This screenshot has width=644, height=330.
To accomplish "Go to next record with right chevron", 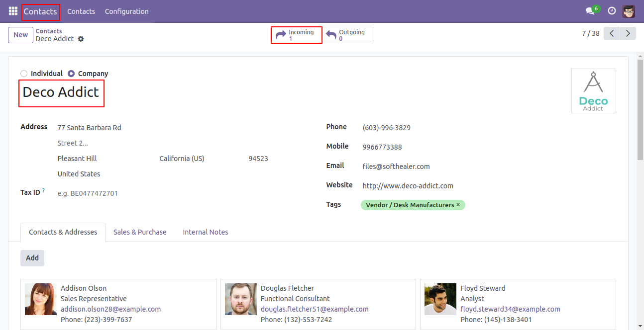I will click(628, 33).
